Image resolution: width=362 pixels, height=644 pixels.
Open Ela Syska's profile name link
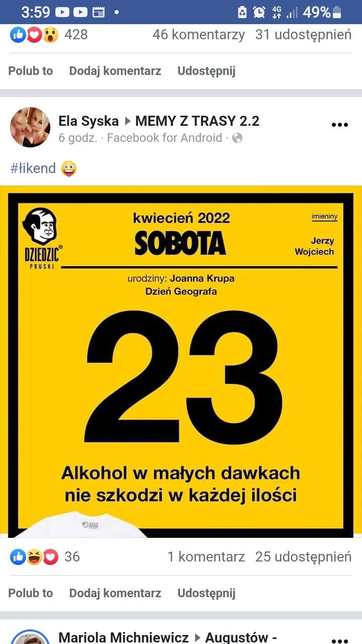tap(88, 121)
